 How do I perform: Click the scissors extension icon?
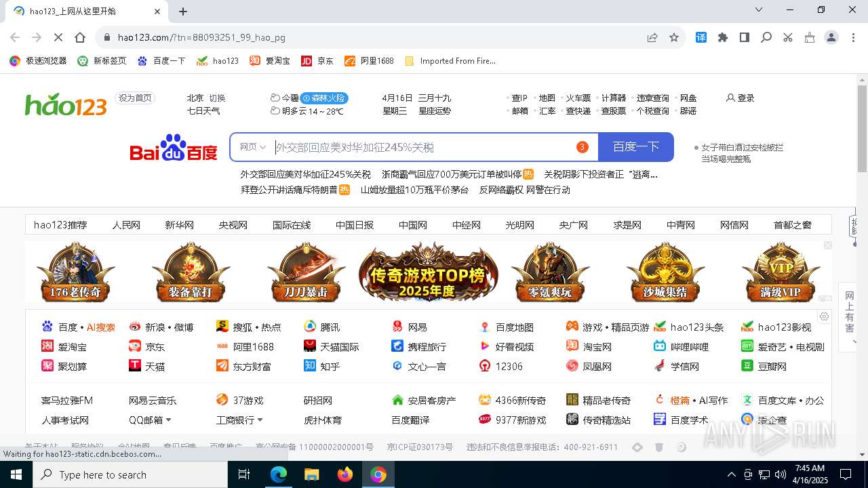point(788,37)
